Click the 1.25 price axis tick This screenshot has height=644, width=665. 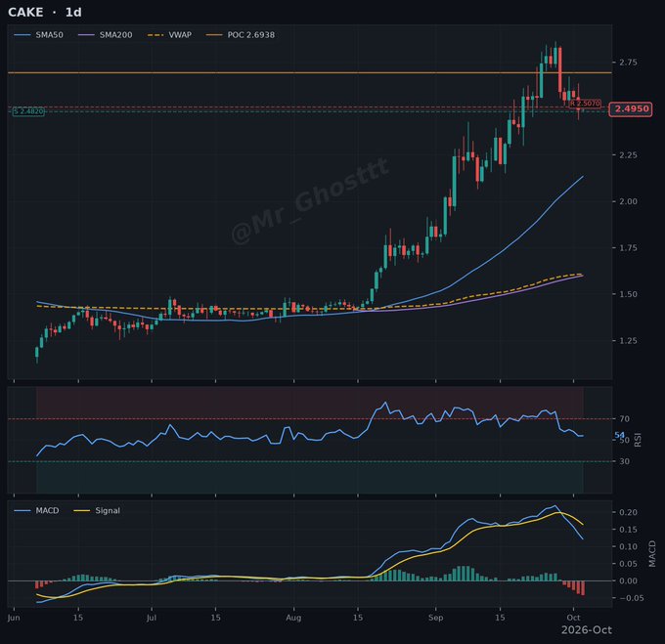pos(628,341)
